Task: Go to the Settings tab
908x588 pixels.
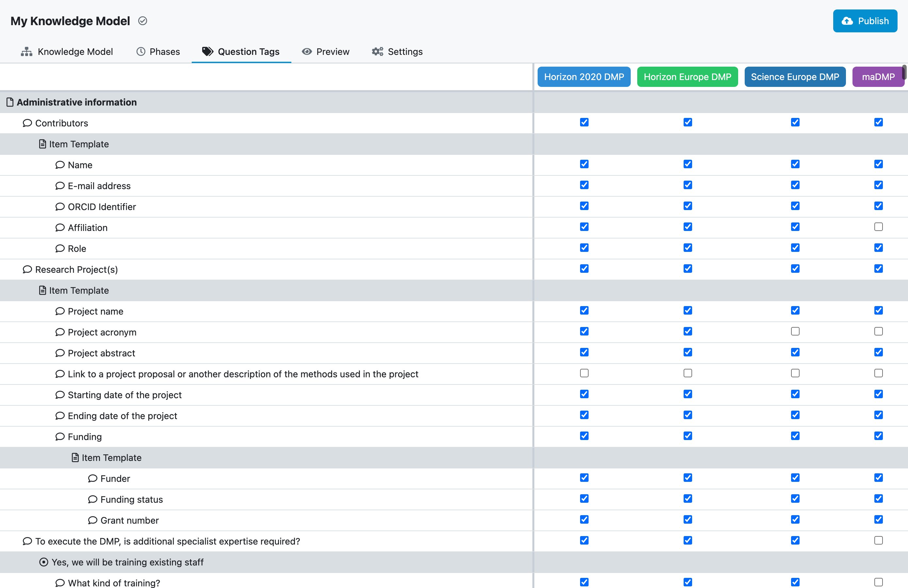Action: click(x=397, y=52)
